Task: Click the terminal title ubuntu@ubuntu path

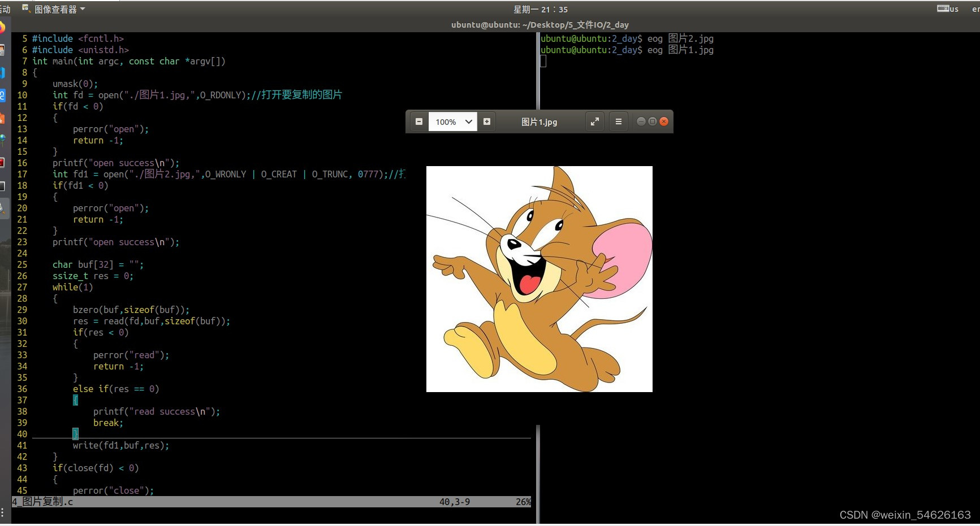Action: tap(539, 25)
